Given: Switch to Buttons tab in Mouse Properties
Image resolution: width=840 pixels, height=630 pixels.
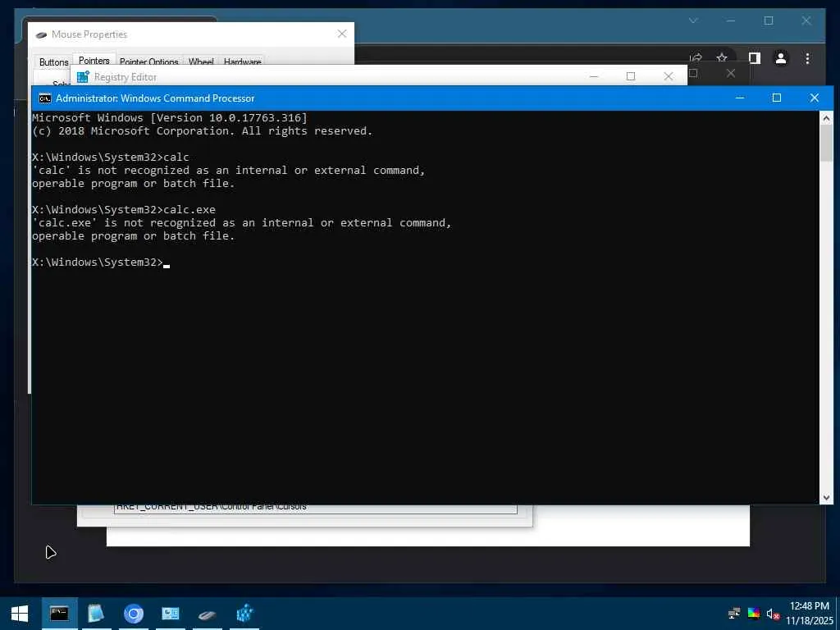Looking at the screenshot, I should [53, 62].
